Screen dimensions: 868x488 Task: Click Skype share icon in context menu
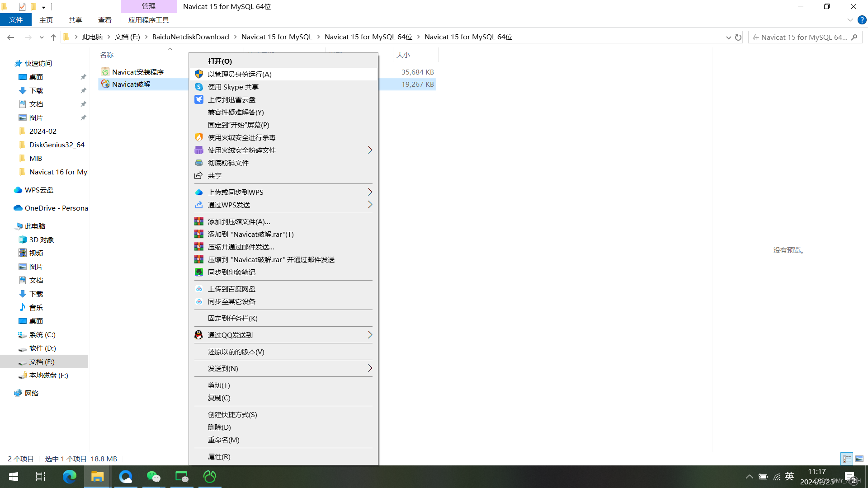click(199, 87)
